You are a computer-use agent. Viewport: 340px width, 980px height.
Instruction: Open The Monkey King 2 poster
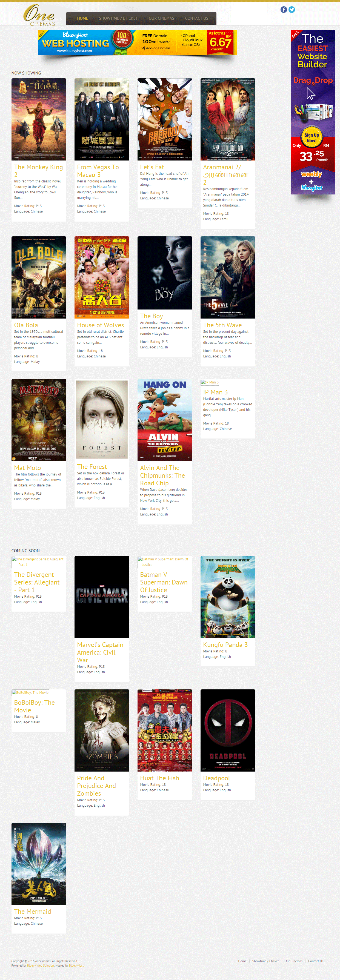(x=39, y=119)
